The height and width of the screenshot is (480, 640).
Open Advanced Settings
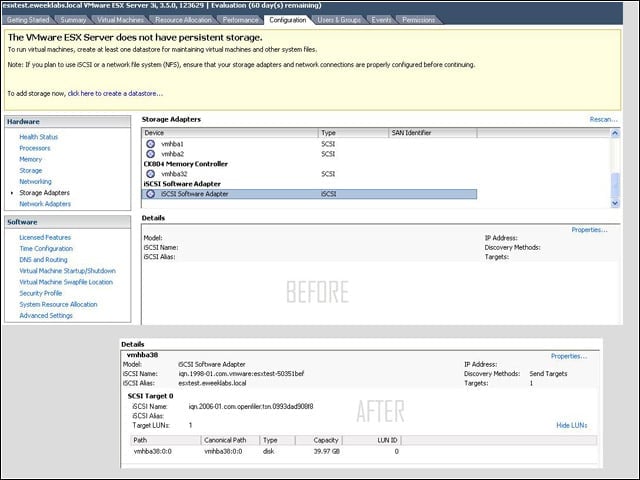[x=46, y=316]
